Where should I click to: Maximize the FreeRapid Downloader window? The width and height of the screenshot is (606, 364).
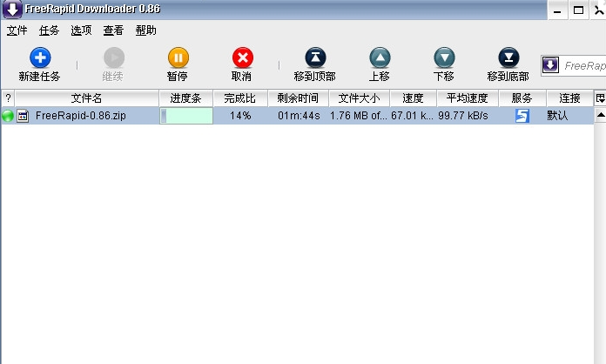point(578,10)
